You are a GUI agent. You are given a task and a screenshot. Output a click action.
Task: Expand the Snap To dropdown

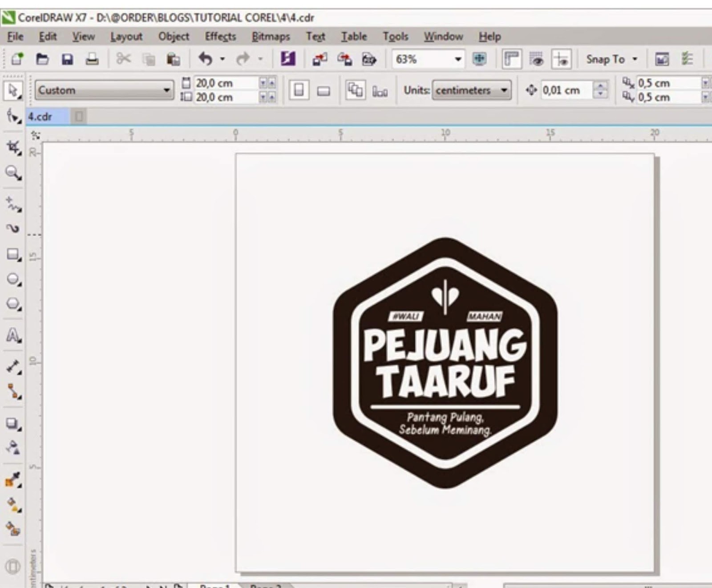pos(635,59)
